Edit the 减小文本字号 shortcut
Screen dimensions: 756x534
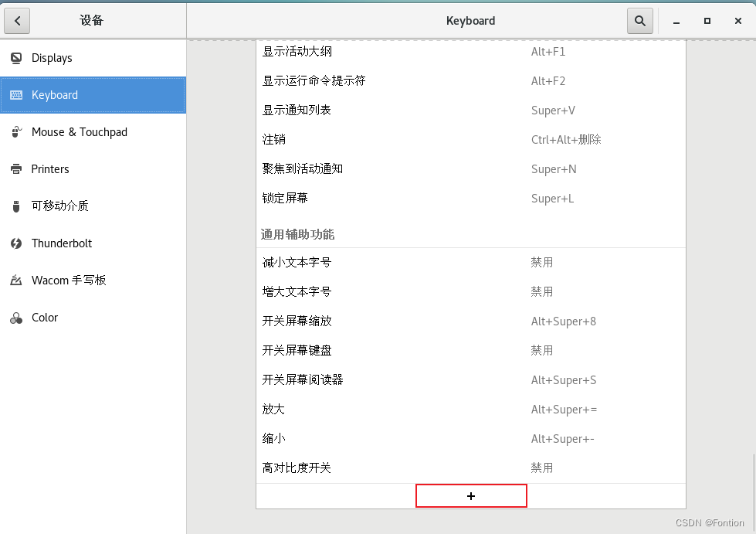pyautogui.click(x=470, y=263)
